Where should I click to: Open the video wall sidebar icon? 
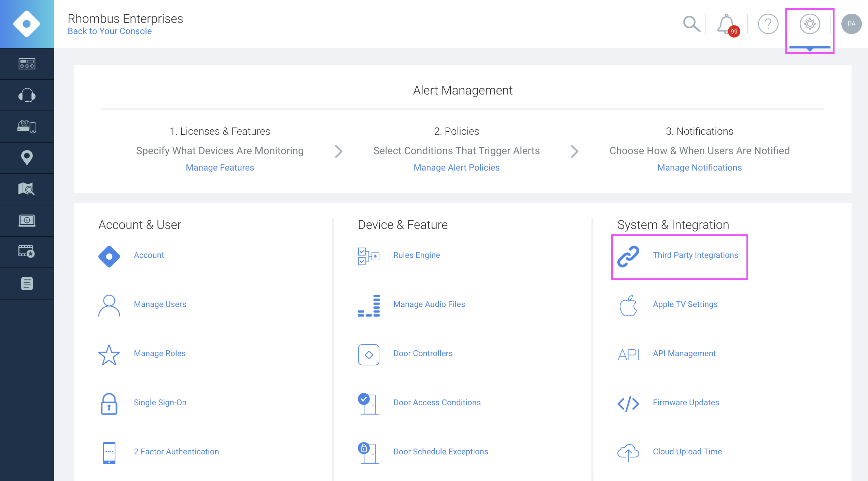pyautogui.click(x=27, y=220)
